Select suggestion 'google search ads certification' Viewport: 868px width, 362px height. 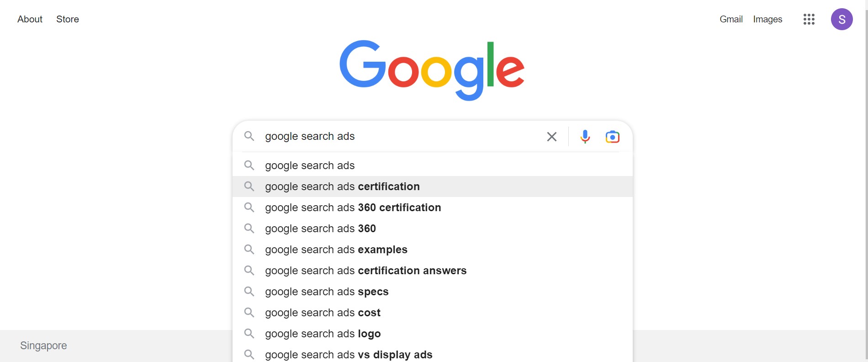click(x=433, y=186)
